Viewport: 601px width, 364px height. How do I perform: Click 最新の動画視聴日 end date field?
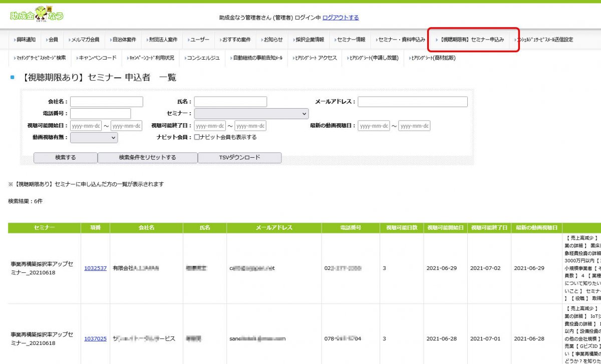[x=414, y=126]
